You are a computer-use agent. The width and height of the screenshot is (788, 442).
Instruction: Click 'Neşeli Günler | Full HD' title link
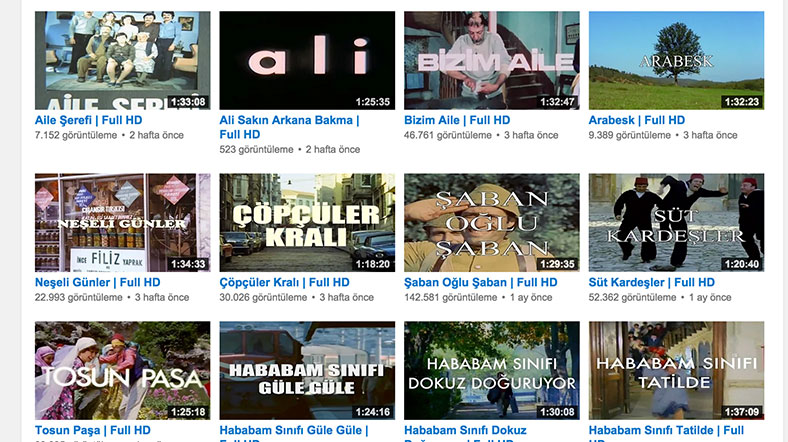97,282
